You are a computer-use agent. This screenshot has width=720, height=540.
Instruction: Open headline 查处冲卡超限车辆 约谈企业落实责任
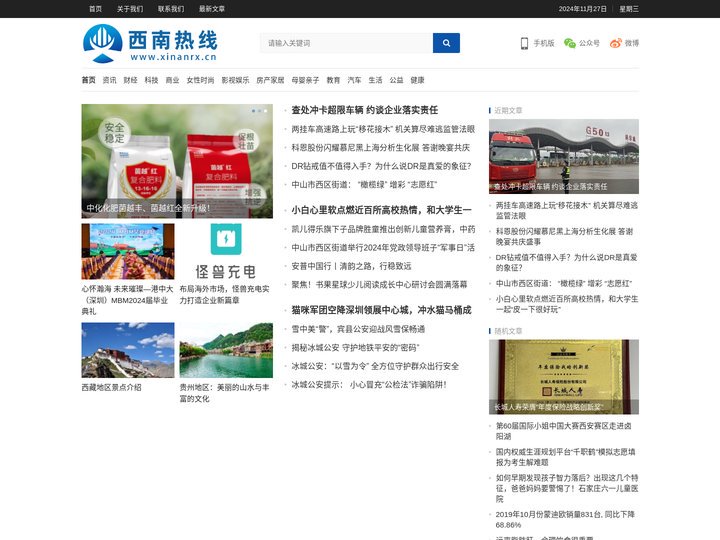tap(365, 110)
